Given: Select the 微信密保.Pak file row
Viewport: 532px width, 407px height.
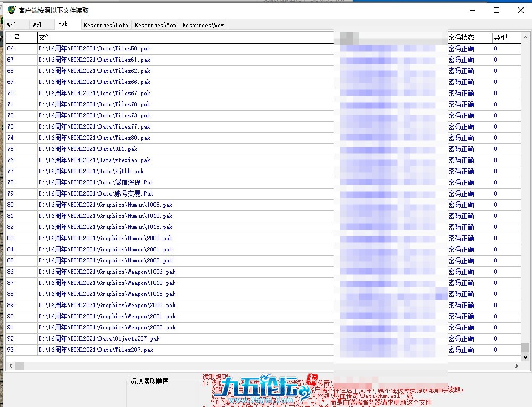Looking at the screenshot, I should pos(263,183).
